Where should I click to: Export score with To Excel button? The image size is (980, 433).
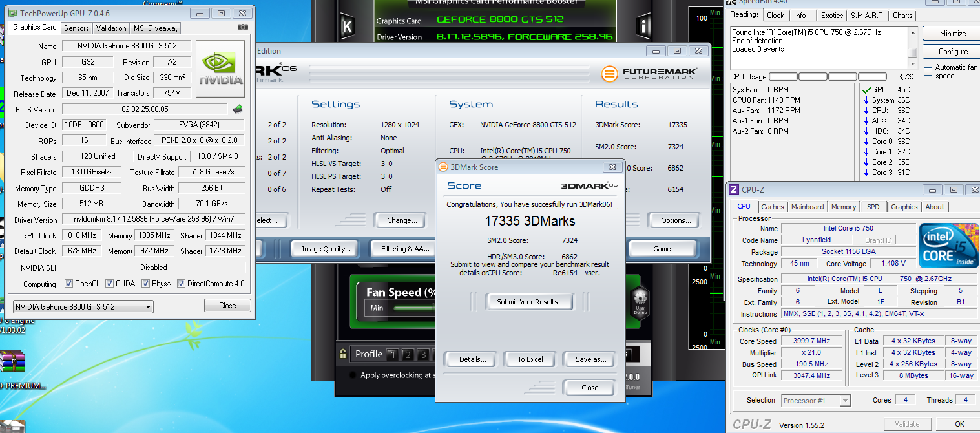coord(530,359)
